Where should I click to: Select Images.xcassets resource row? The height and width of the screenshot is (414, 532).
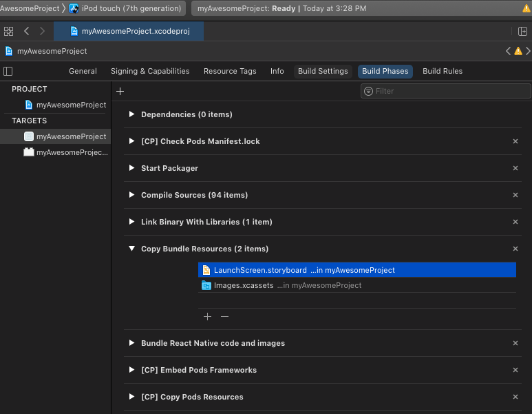[x=357, y=285]
